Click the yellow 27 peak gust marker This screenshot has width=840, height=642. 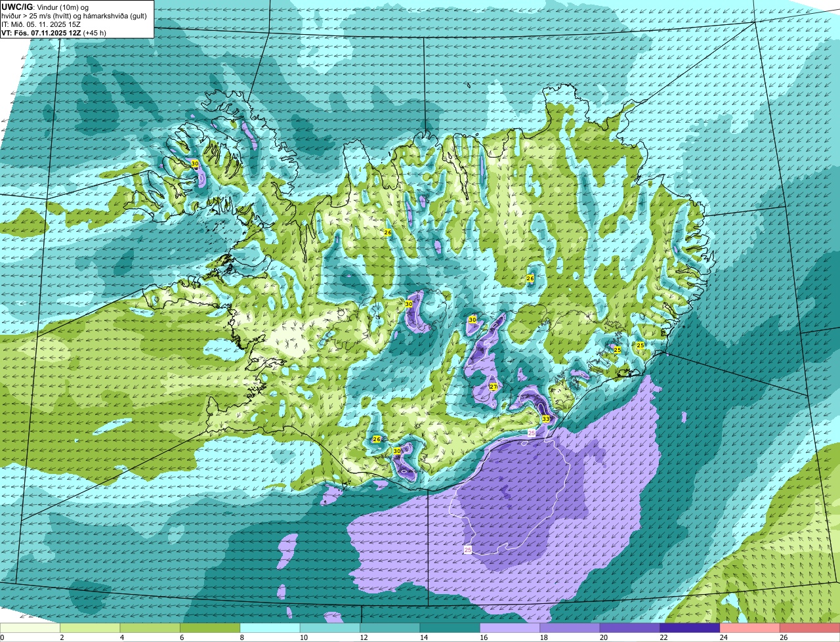tap(493, 387)
